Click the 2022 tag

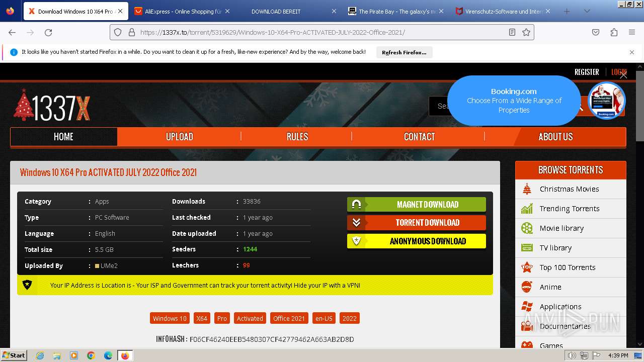coord(349,318)
